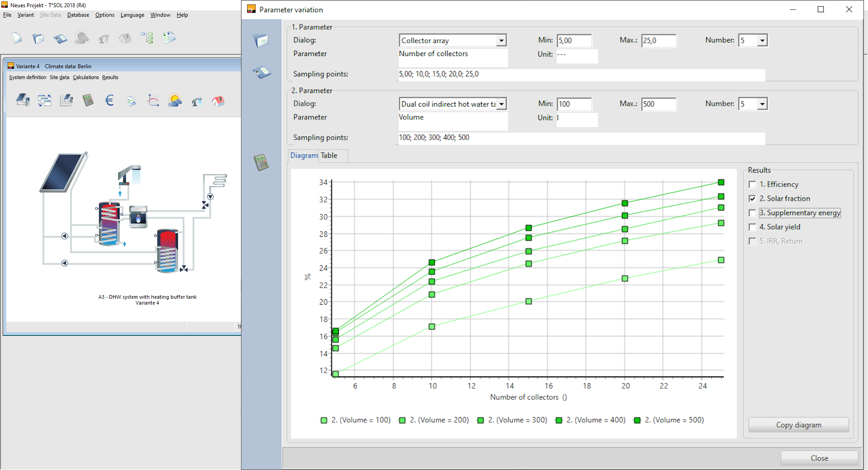Open the Calculations menu in Variante window
868x470 pixels.
(x=85, y=78)
